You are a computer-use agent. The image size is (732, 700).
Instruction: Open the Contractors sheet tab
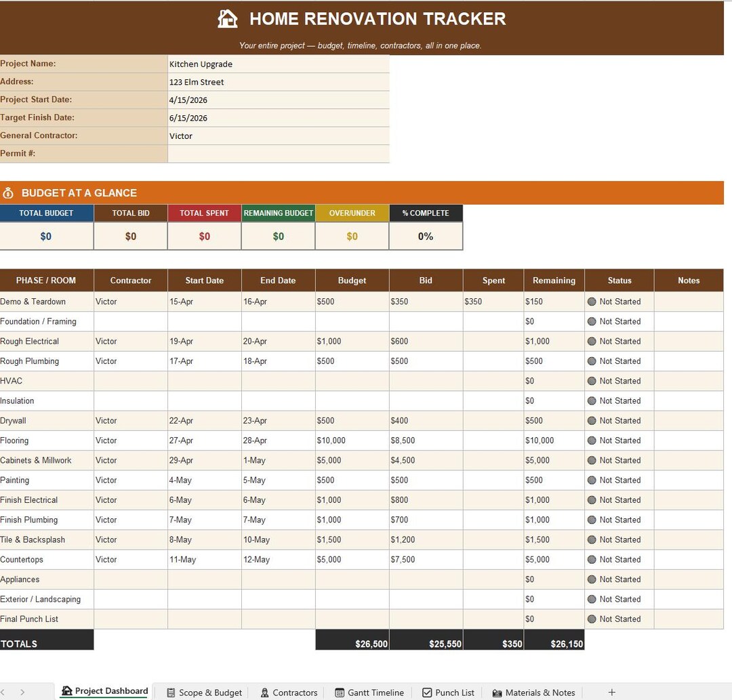[x=289, y=693]
